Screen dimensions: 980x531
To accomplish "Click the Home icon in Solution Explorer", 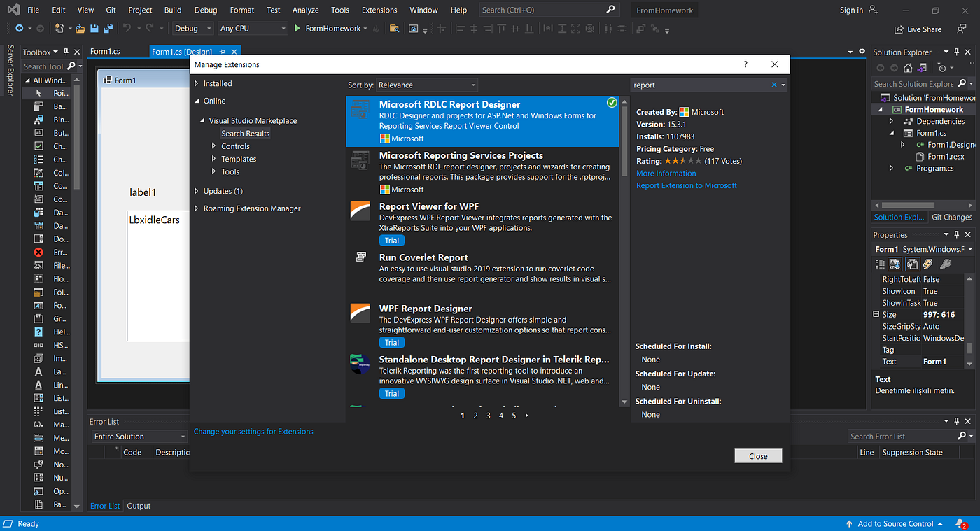I will pos(907,68).
